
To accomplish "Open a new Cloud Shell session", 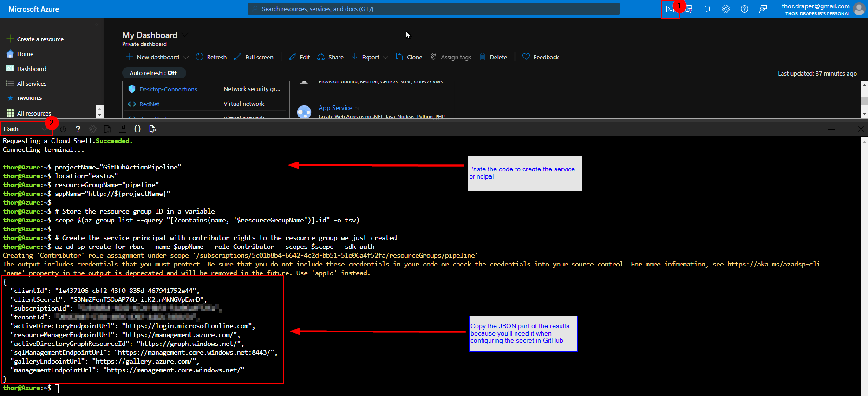I will 123,129.
